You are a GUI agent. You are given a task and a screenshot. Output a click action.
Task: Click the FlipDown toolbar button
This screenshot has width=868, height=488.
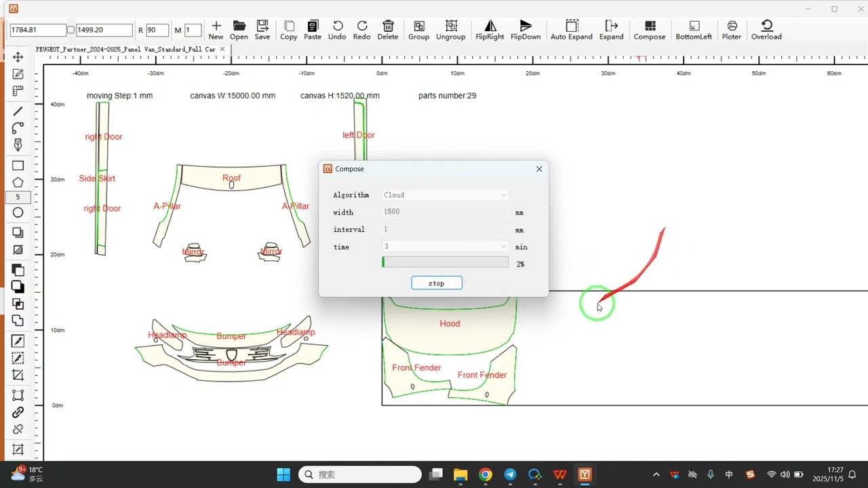tap(526, 30)
